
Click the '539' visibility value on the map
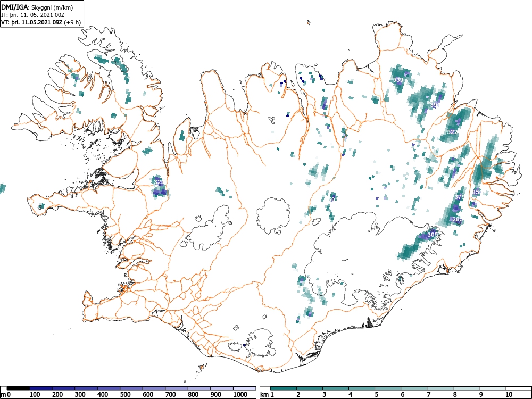(398, 80)
